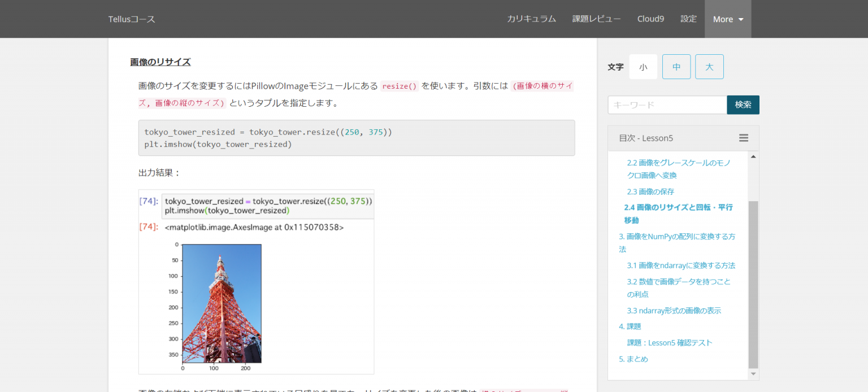
Task: Open section 2.4 画像のリサイズと回転・平行移動
Action: point(678,214)
